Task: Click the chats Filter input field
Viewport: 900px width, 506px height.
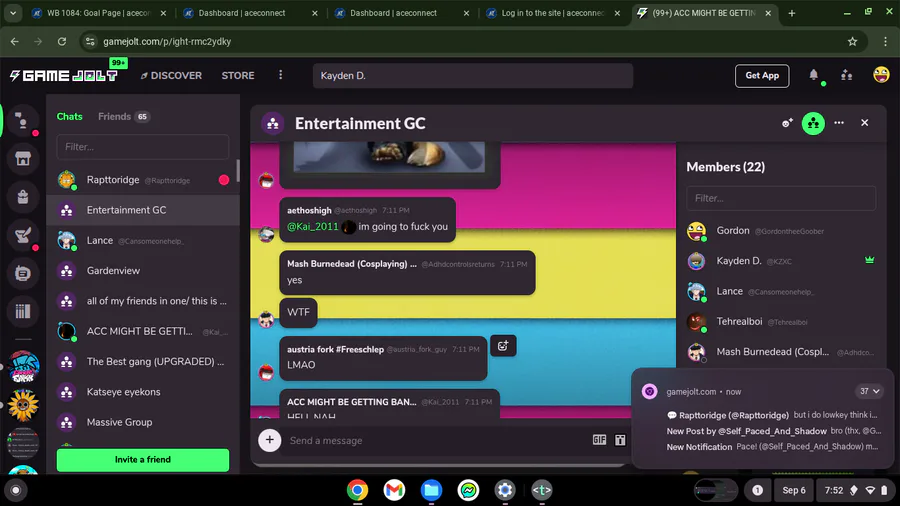Action: tap(143, 147)
